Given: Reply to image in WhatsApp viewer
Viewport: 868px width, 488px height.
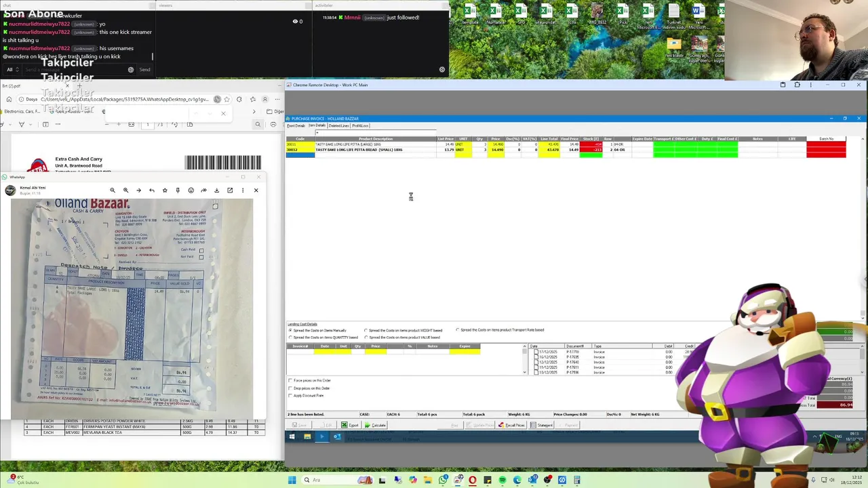Looking at the screenshot, I should [x=152, y=190].
